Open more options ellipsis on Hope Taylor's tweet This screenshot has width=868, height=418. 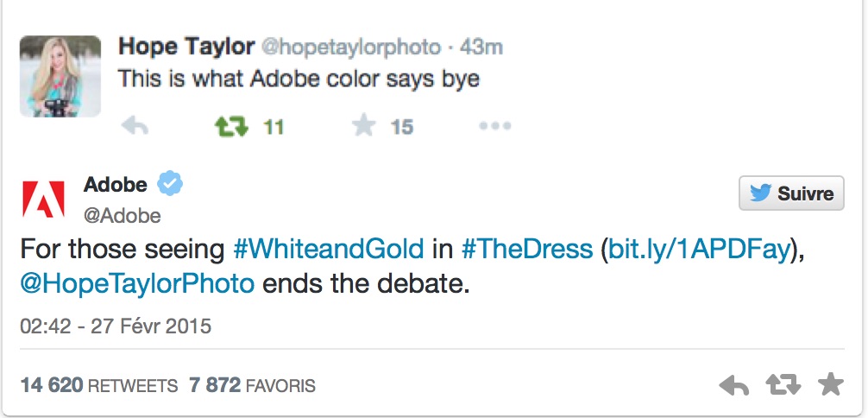(x=495, y=126)
